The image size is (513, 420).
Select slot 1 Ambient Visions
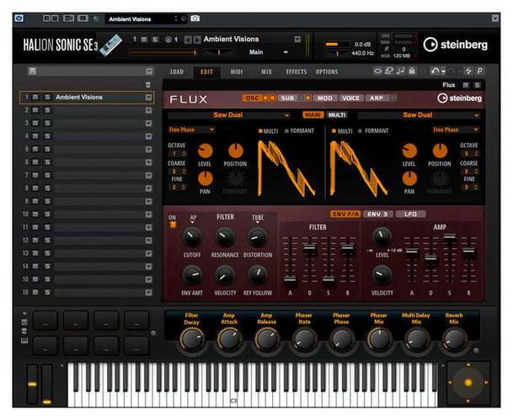pos(87,98)
